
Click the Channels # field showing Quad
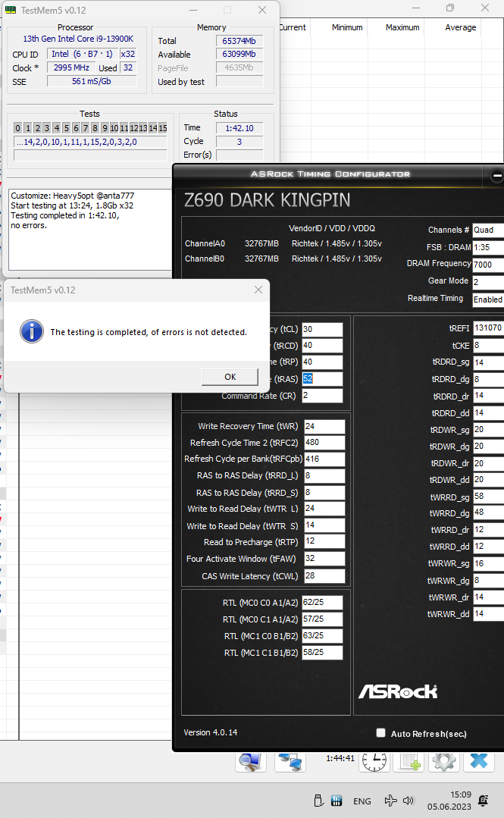coord(488,230)
